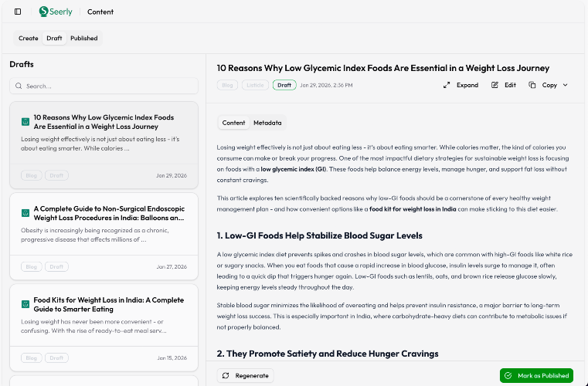Click the Edit pencil icon
This screenshot has height=386, width=588.
click(495, 85)
